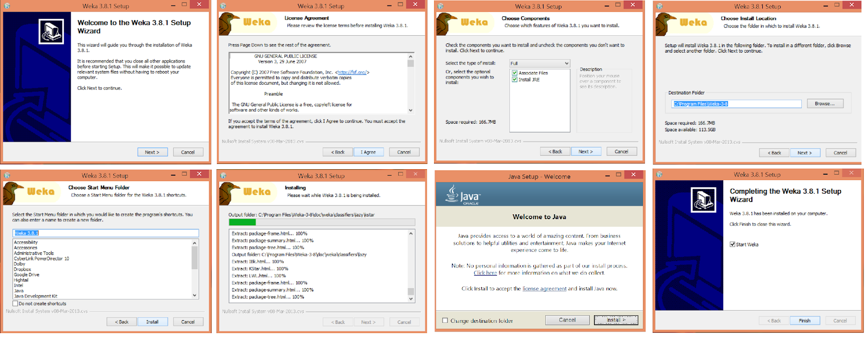Viewport: 868px width, 338px height.
Task: Open the 'Click here' link in Java Setup
Action: point(485,273)
